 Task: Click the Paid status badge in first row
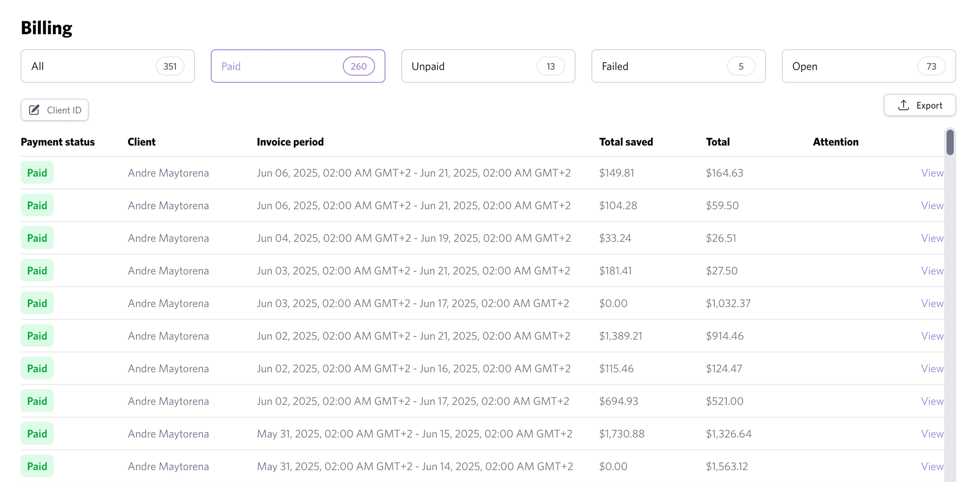pyautogui.click(x=37, y=173)
